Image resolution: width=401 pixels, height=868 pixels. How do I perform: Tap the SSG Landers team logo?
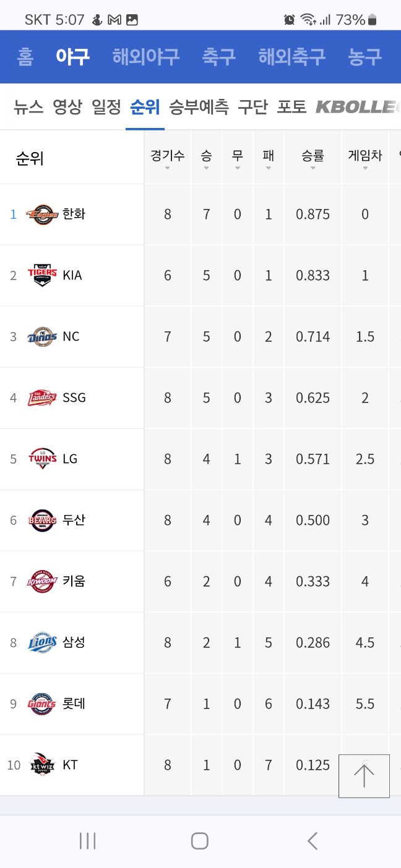pos(42,398)
